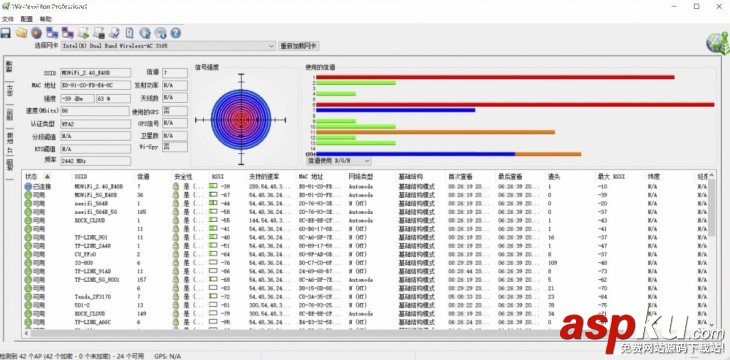Click the orange bar for channel 11

pyautogui.click(x=435, y=132)
